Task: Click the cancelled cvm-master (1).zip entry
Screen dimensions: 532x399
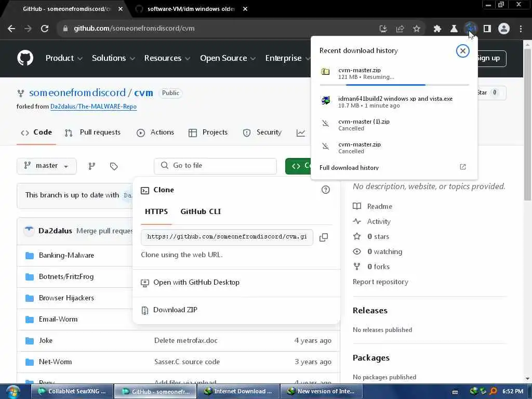Action: (x=394, y=125)
